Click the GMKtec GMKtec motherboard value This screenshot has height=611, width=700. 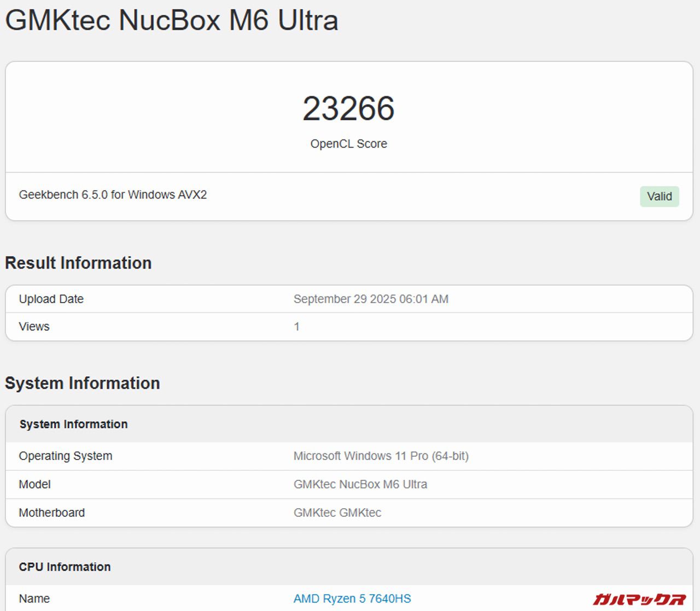(337, 513)
